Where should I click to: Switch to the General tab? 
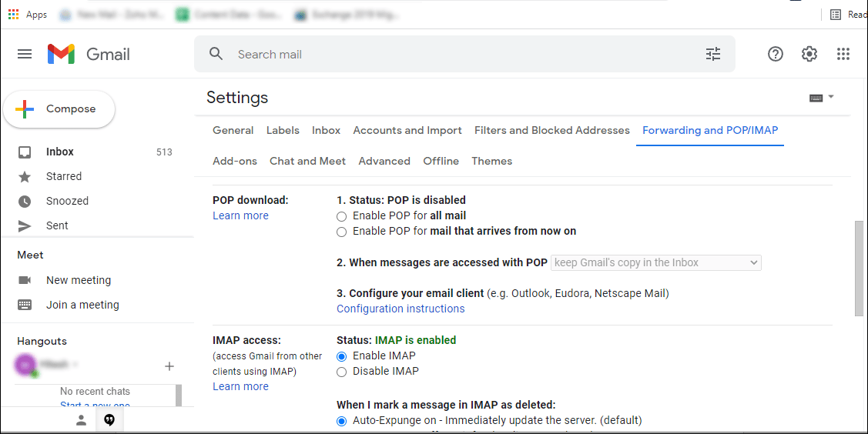click(233, 131)
